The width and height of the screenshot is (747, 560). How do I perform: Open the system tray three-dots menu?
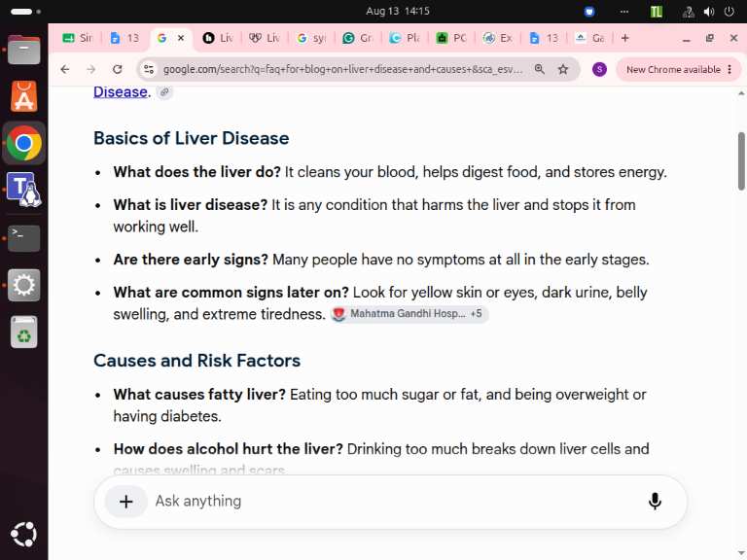pyautogui.click(x=624, y=12)
